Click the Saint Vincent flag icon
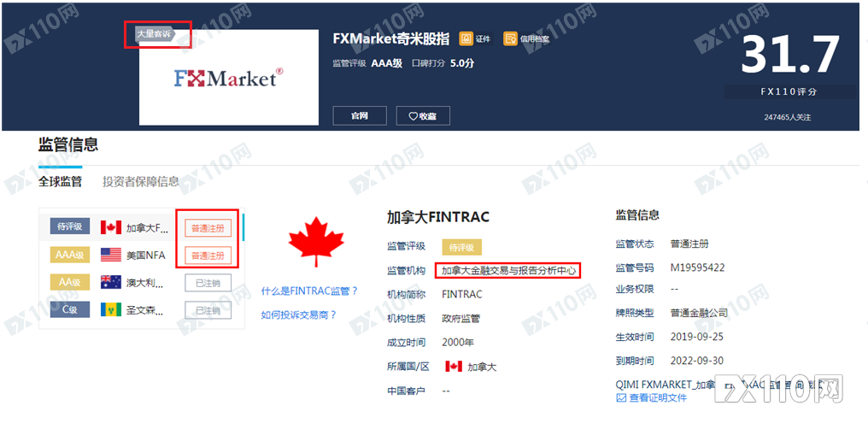Viewport: 868px width, 423px height. pyautogui.click(x=111, y=309)
